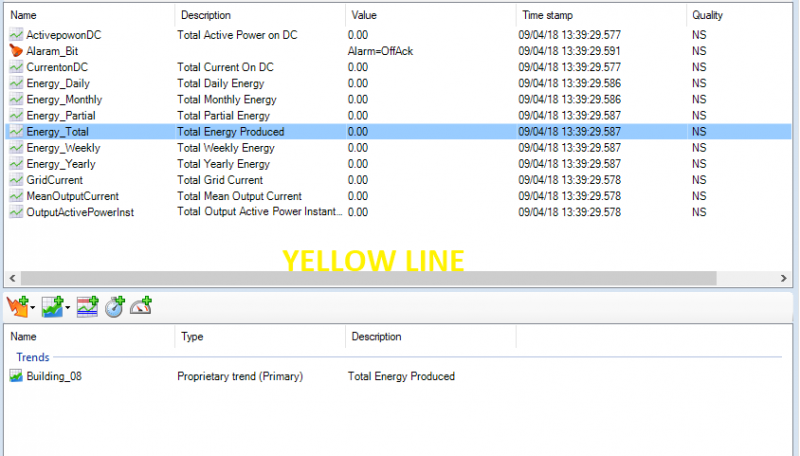Click 'Total Partial Energy' description

[223, 115]
